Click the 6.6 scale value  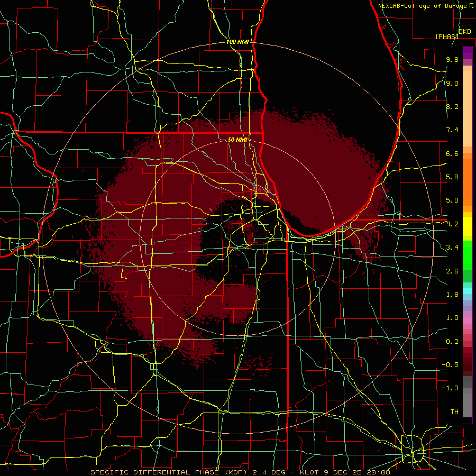point(452,153)
